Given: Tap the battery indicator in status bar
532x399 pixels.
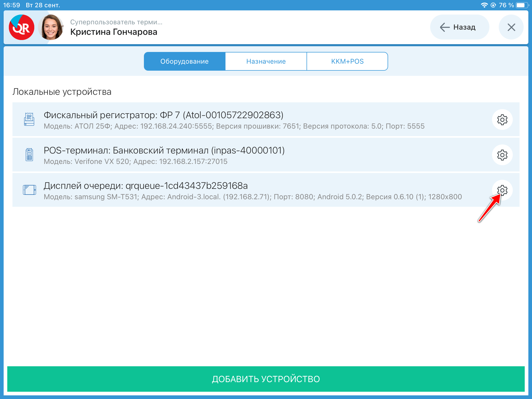Looking at the screenshot, I should [x=523, y=5].
